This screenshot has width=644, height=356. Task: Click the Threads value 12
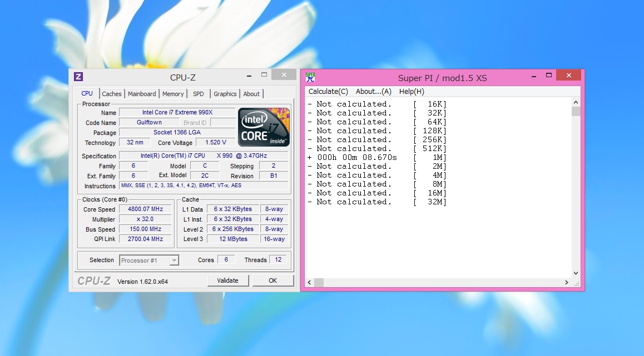pos(278,259)
